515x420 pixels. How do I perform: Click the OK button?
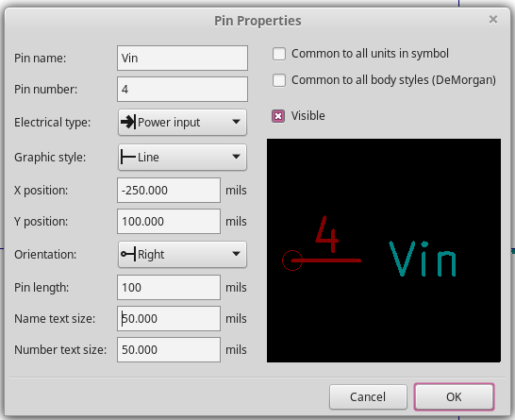tap(454, 396)
